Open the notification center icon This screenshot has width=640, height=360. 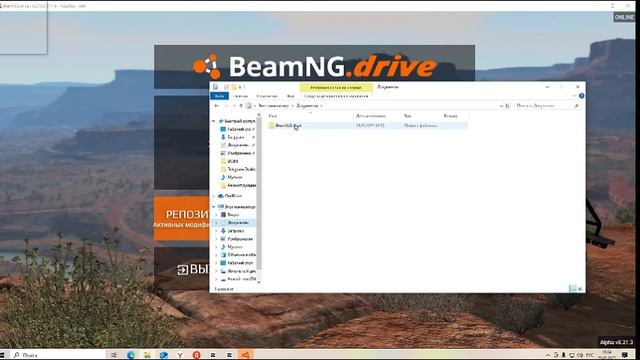[624, 355]
